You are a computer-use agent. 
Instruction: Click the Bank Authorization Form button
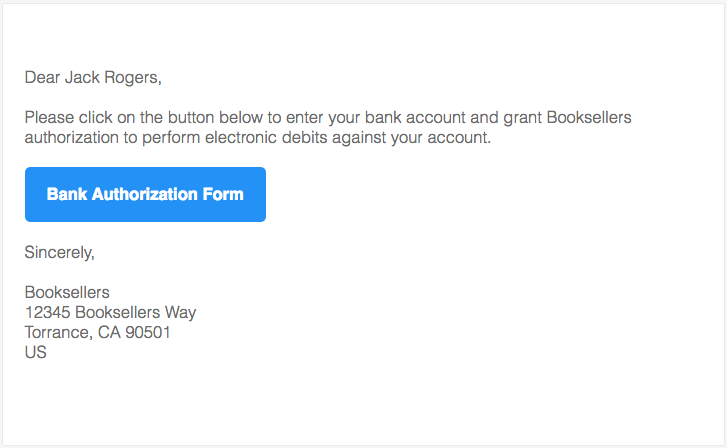pos(145,194)
